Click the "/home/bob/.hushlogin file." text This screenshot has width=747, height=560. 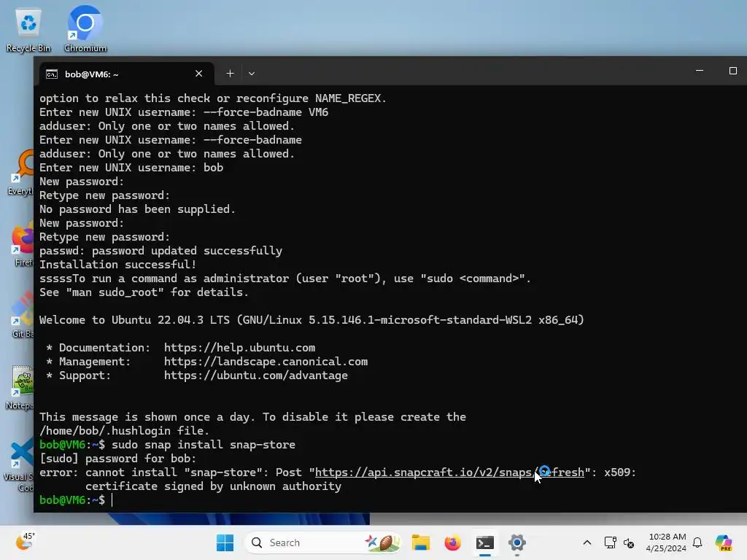[x=124, y=430]
